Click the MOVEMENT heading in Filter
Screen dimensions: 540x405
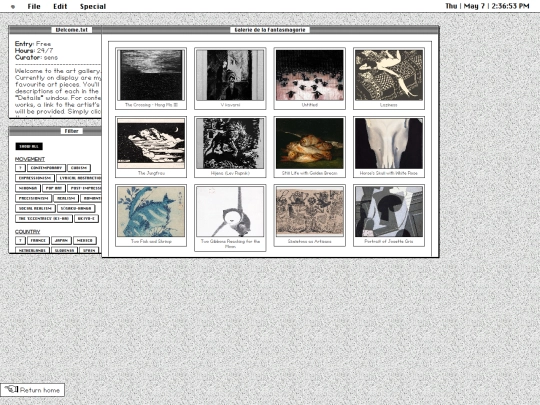pyautogui.click(x=30, y=159)
